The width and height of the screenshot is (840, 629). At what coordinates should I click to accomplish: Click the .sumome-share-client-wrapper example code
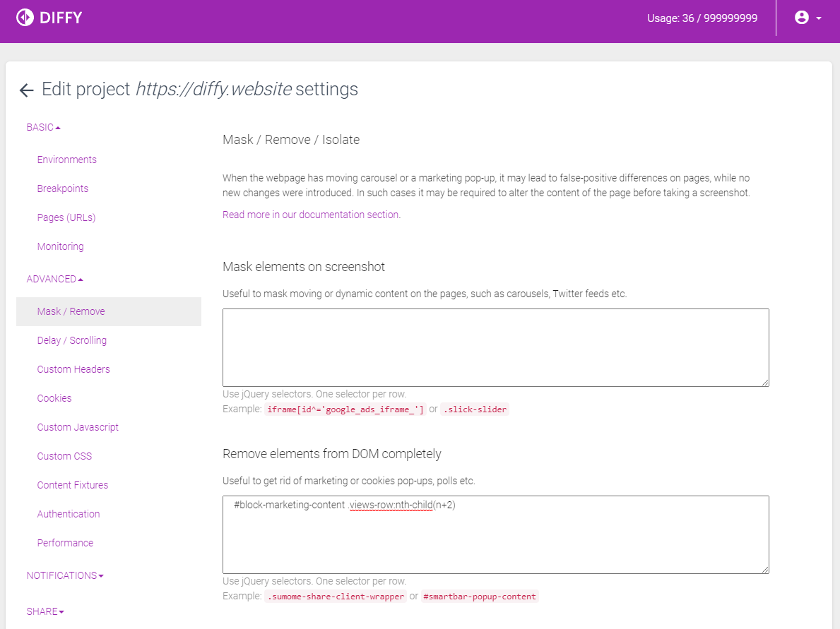[336, 597]
